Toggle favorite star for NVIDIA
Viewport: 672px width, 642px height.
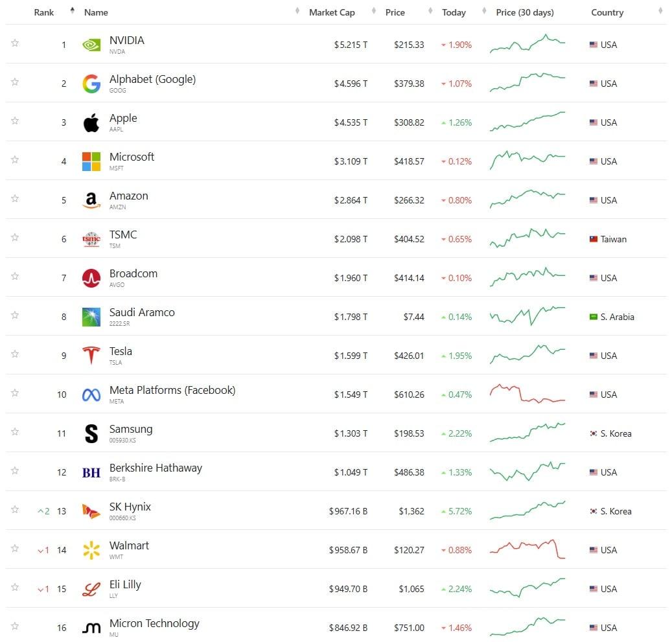pos(15,43)
